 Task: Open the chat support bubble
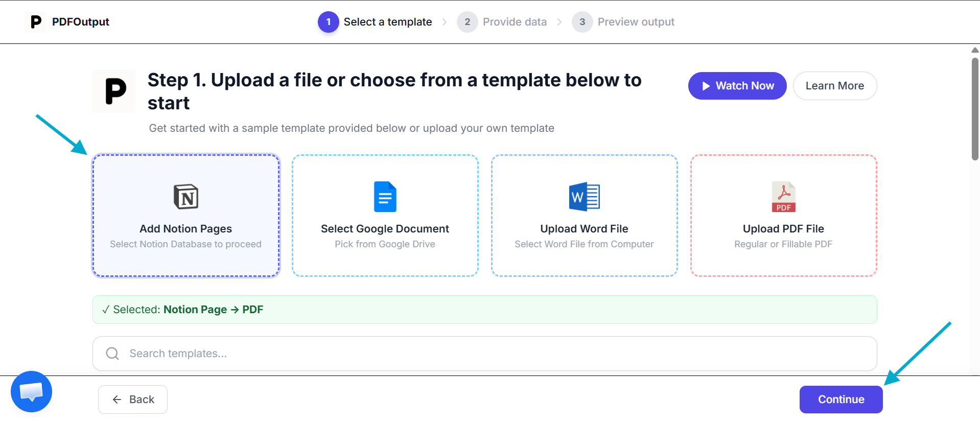[x=31, y=391]
